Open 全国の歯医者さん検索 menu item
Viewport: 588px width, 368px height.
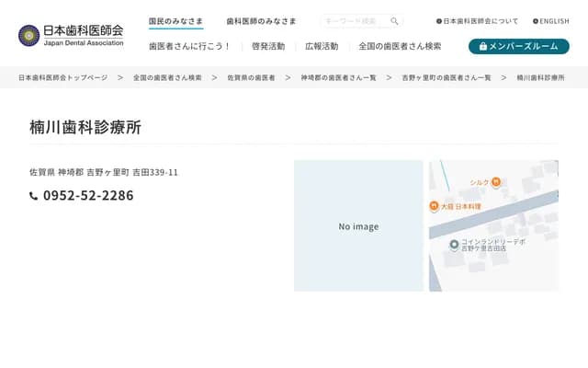(x=400, y=46)
